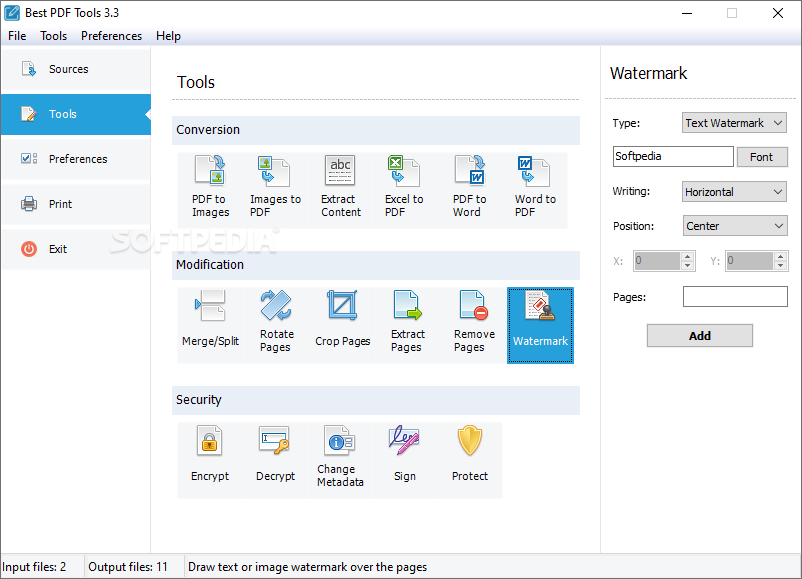Open the Word to PDF converter

tap(535, 190)
